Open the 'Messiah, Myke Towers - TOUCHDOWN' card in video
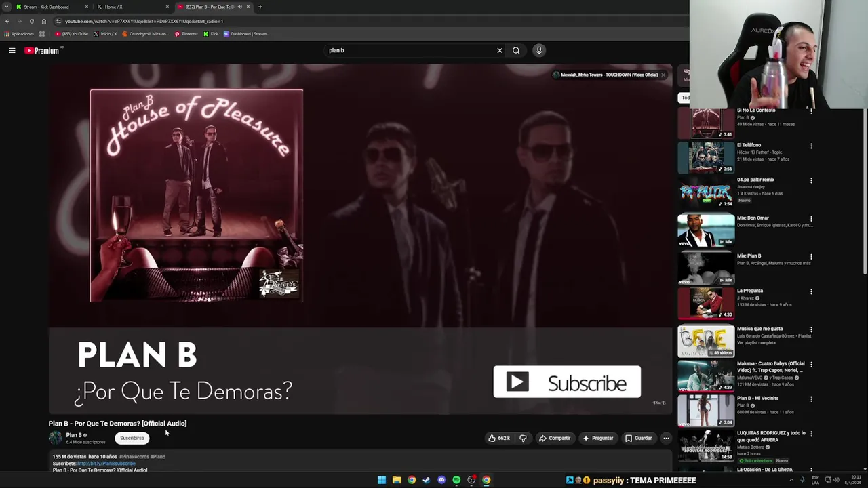Image resolution: width=868 pixels, height=488 pixels. point(609,75)
